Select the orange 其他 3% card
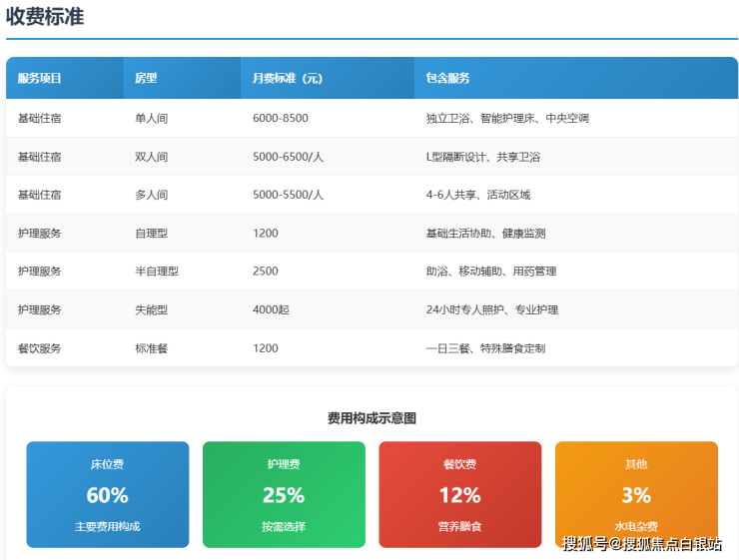Image resolution: width=739 pixels, height=560 pixels. click(x=636, y=495)
